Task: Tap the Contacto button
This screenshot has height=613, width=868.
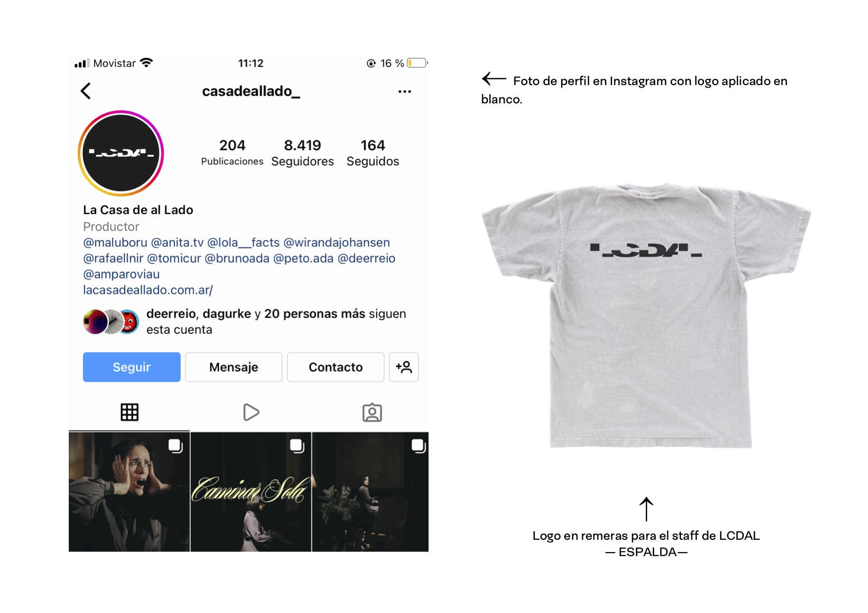Action: point(336,367)
